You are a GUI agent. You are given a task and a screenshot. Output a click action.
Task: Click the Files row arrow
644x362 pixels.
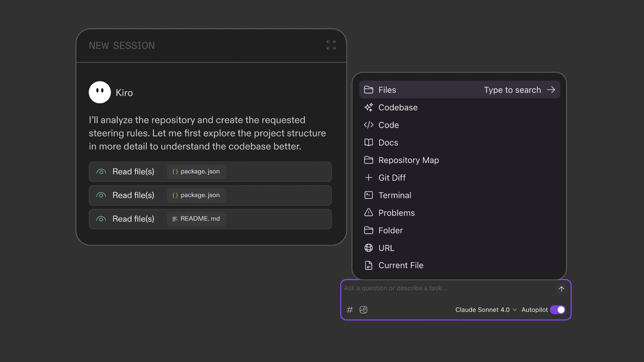551,89
